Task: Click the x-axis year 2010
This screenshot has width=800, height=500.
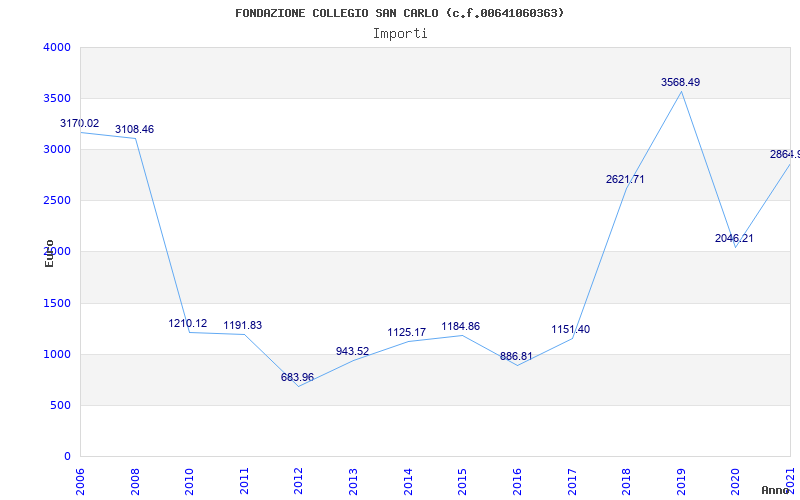Action: coord(190,482)
